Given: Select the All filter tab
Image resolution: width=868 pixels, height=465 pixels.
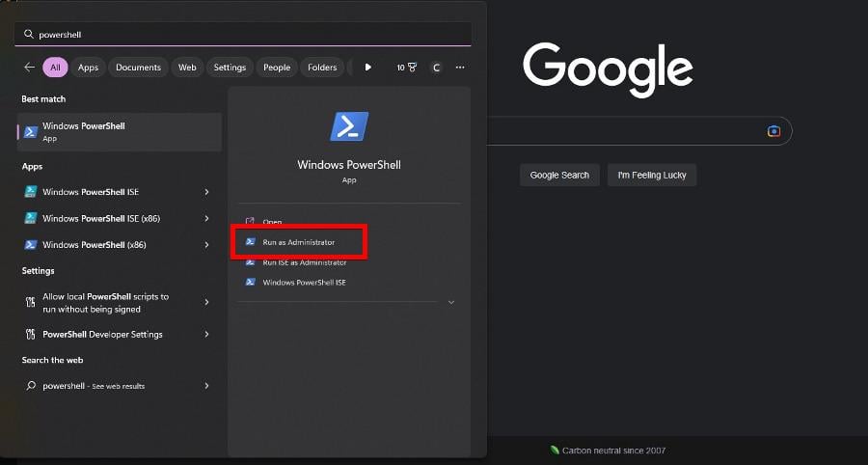Looking at the screenshot, I should click(55, 67).
